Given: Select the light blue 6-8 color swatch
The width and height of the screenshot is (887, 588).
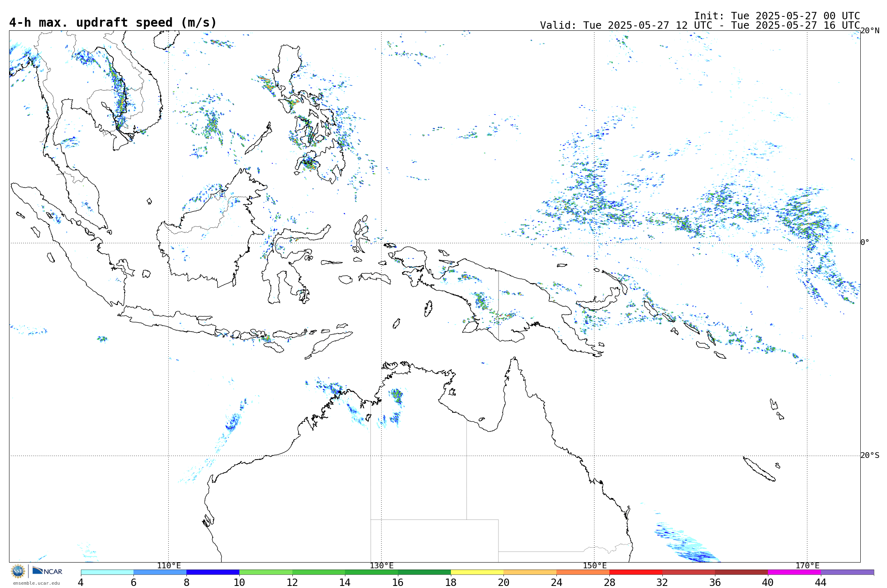Looking at the screenshot, I should point(160,572).
